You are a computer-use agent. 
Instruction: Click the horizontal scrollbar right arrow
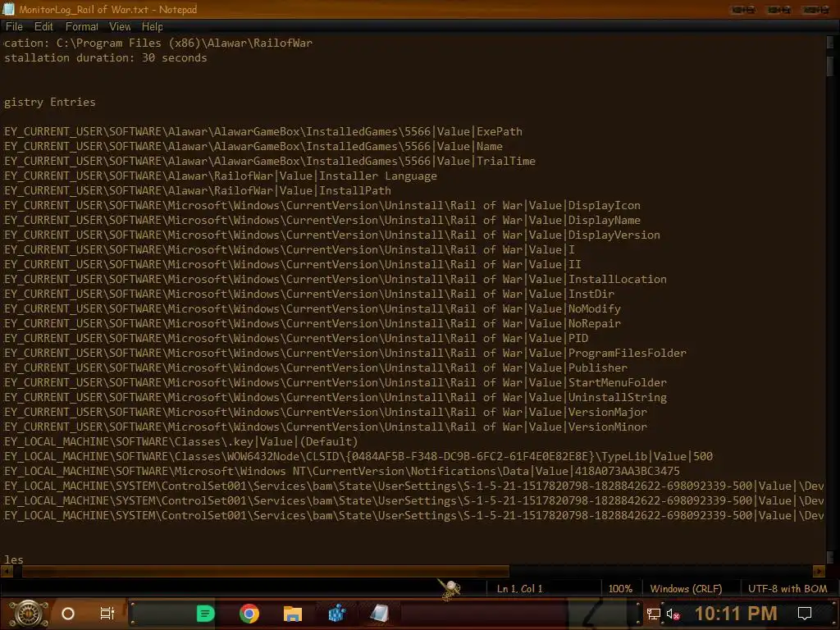coord(818,571)
